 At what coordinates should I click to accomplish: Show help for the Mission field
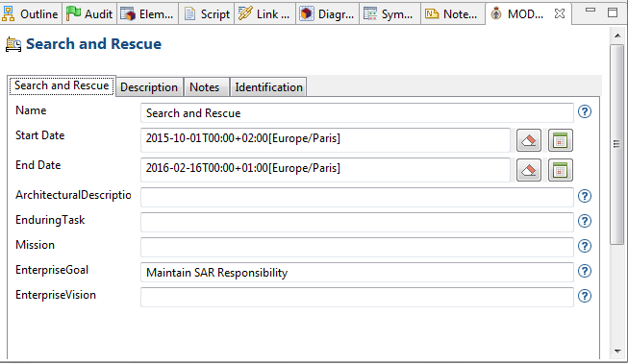(585, 246)
